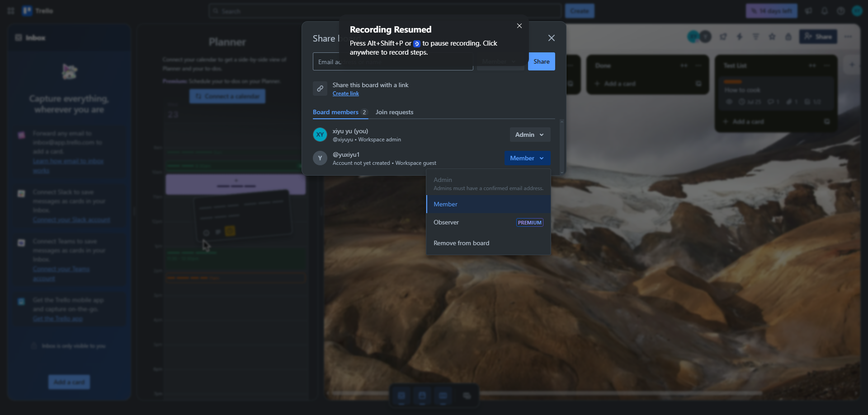The image size is (868, 415).
Task: Open the board visibility lock icon
Action: [x=788, y=37]
